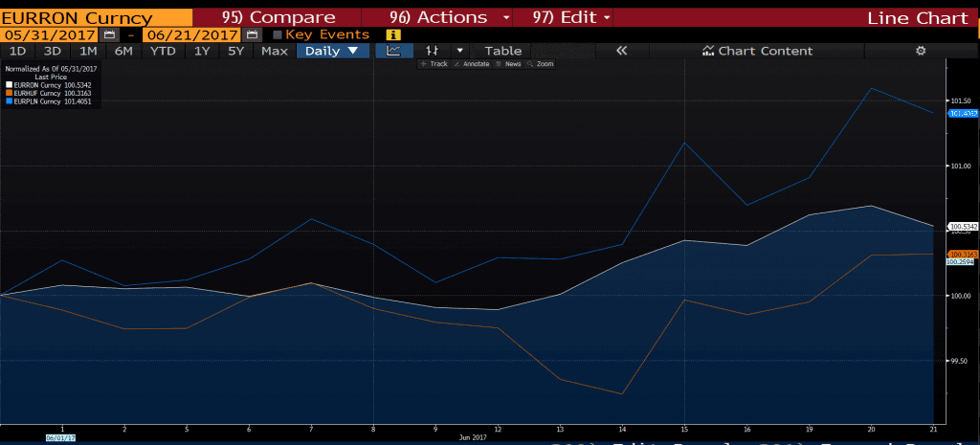The height and width of the screenshot is (445, 980).
Task: Click the blue EURPLN legend color swatch
Action: [x=9, y=100]
